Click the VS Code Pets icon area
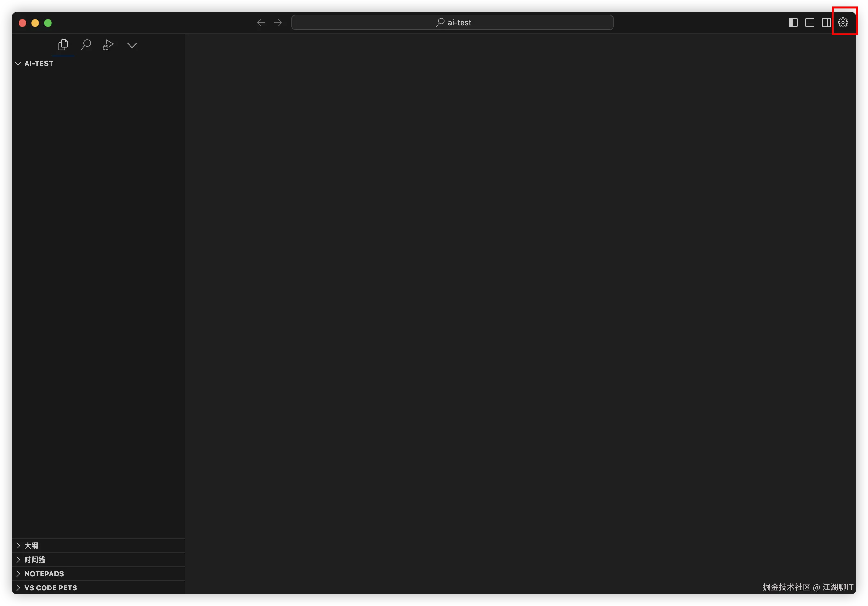Screen dimensions: 868x606 tap(50, 587)
